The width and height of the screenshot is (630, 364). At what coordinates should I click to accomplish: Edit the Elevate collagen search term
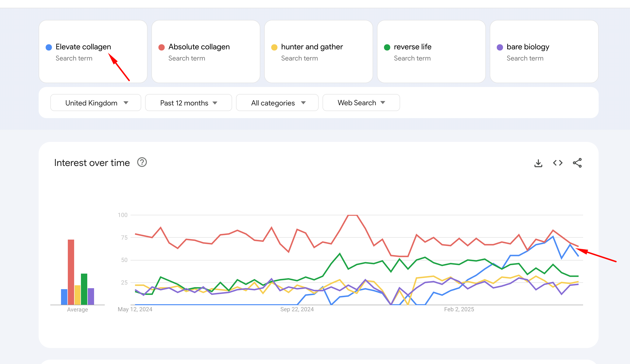[x=83, y=47]
